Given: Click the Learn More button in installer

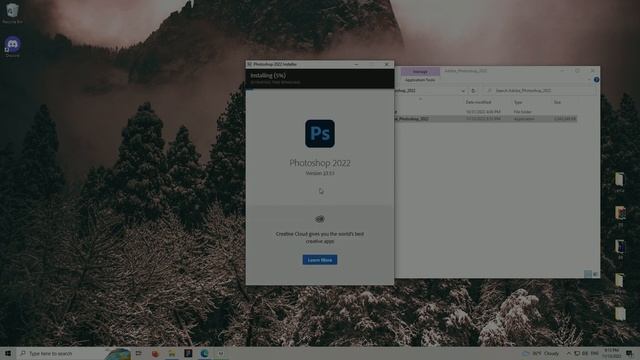Looking at the screenshot, I should click(320, 260).
